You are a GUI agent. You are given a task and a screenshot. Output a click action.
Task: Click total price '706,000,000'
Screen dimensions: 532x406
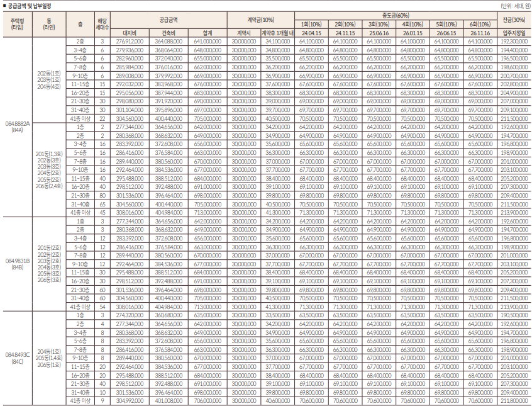click(x=208, y=401)
